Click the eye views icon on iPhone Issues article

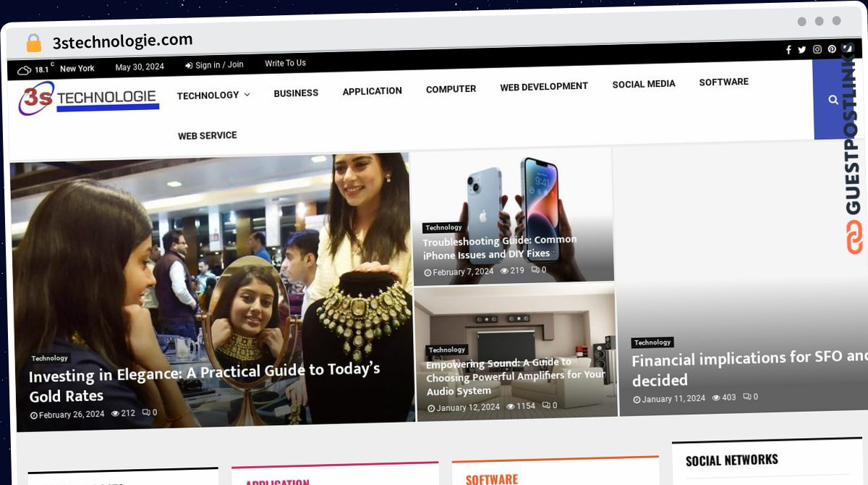(x=504, y=271)
